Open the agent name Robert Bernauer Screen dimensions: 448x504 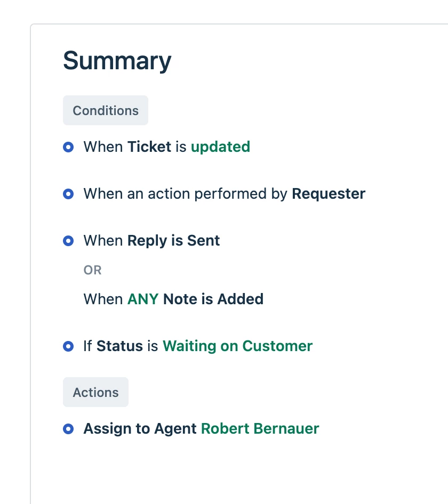click(x=260, y=429)
